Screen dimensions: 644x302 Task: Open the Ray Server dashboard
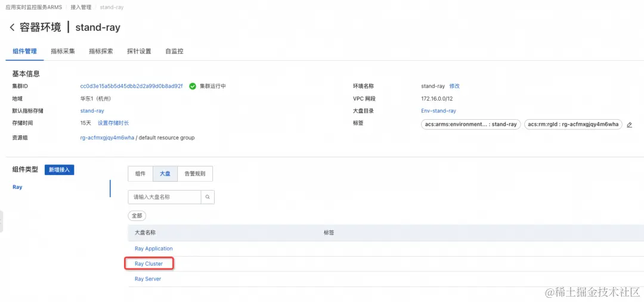point(148,279)
